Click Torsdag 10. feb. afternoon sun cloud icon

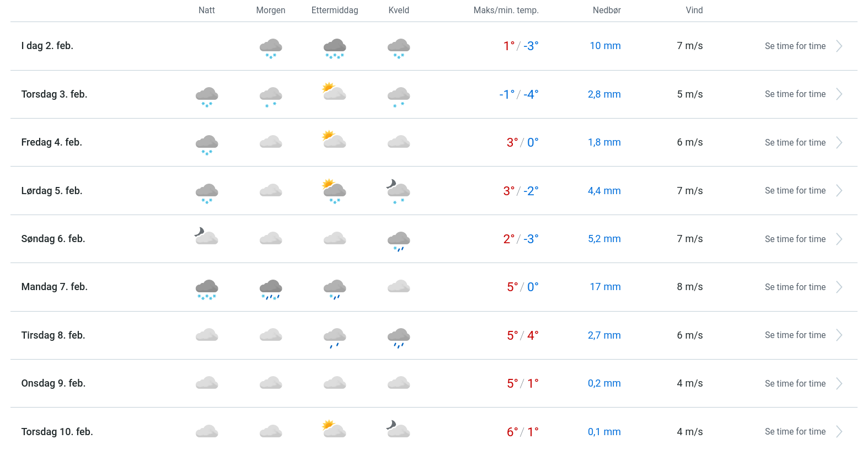pos(334,429)
